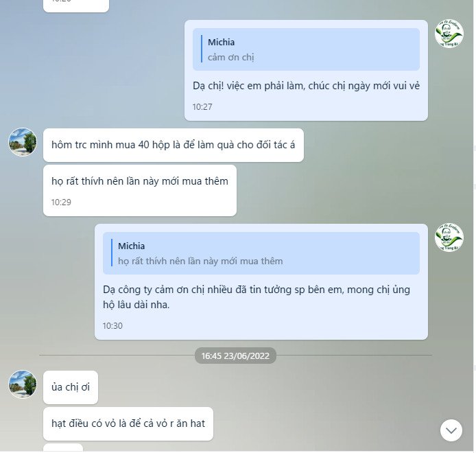Click the date separator 16:45 23/06/2022
The height and width of the screenshot is (453, 476).
click(235, 356)
